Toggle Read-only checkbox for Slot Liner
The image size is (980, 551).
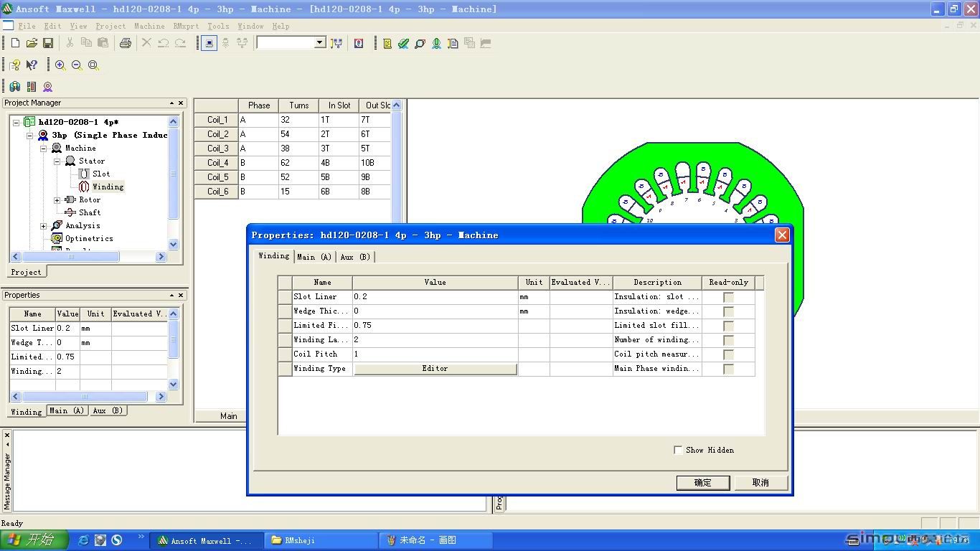728,297
